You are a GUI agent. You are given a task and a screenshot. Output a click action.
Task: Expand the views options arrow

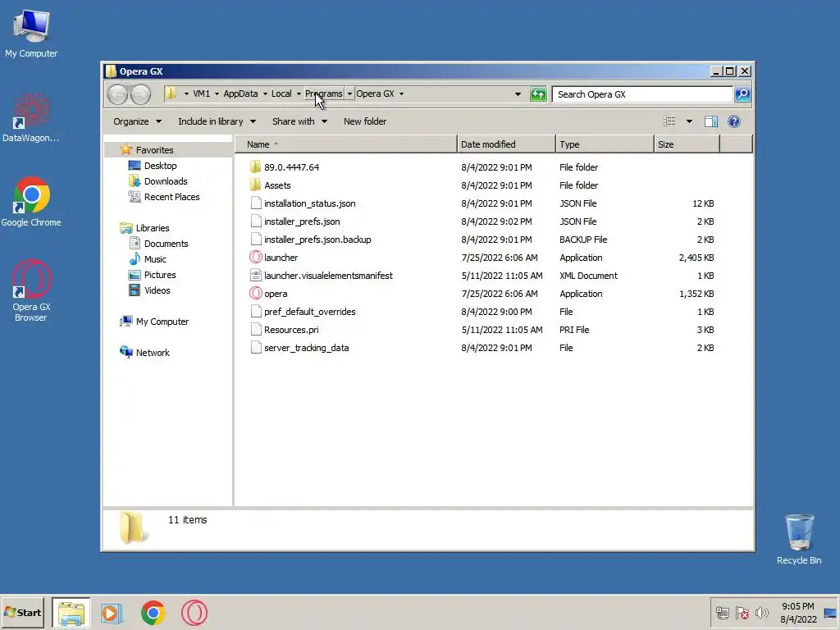[689, 121]
